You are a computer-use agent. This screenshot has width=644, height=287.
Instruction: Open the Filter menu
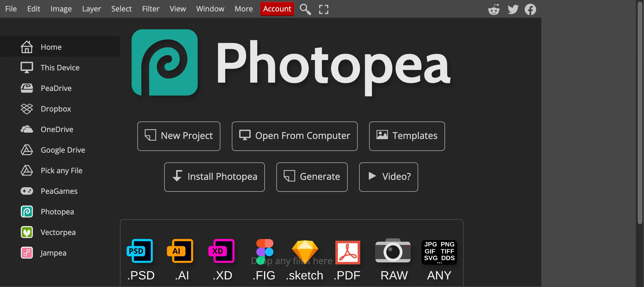pos(151,9)
